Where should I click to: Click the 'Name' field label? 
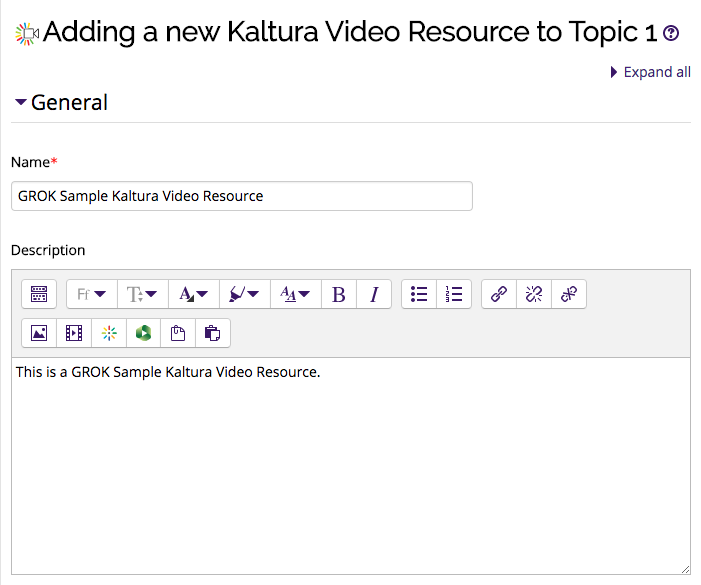point(30,162)
